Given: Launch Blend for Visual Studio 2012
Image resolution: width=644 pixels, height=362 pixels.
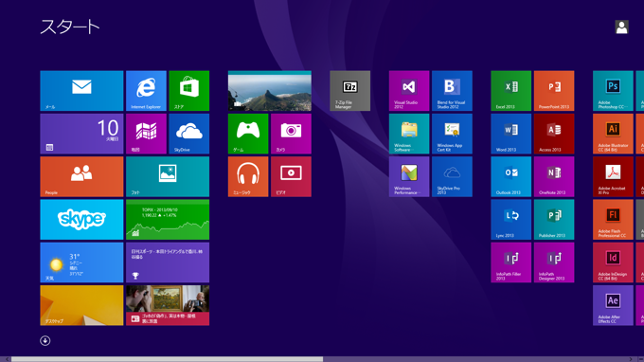Looking at the screenshot, I should 452,91.
